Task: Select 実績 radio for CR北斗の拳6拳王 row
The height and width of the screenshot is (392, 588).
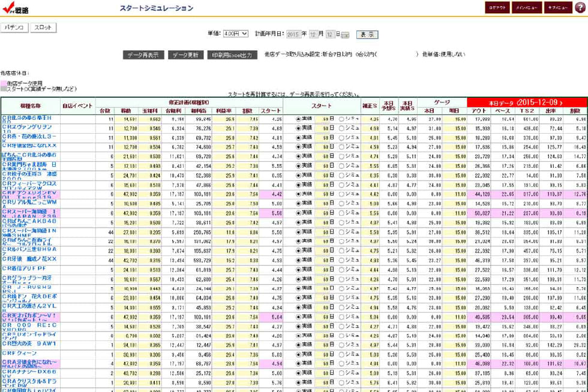Action: [x=298, y=119]
